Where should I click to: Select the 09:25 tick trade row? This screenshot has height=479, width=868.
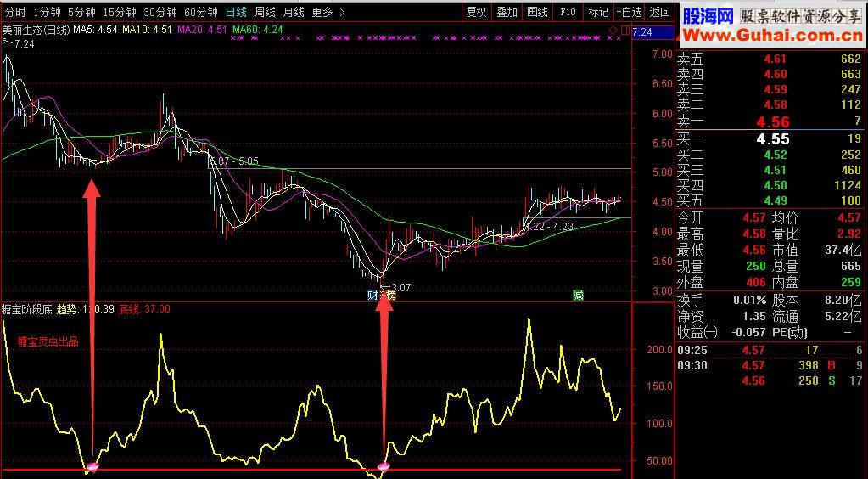(770, 351)
